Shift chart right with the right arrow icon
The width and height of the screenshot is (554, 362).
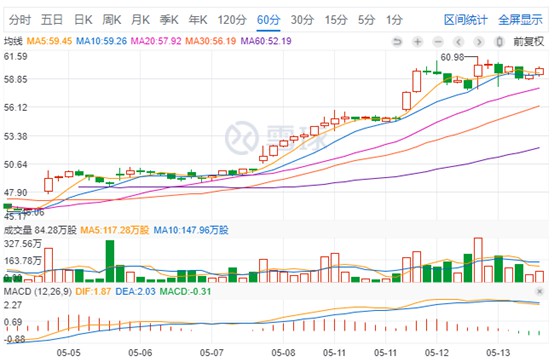(x=479, y=42)
